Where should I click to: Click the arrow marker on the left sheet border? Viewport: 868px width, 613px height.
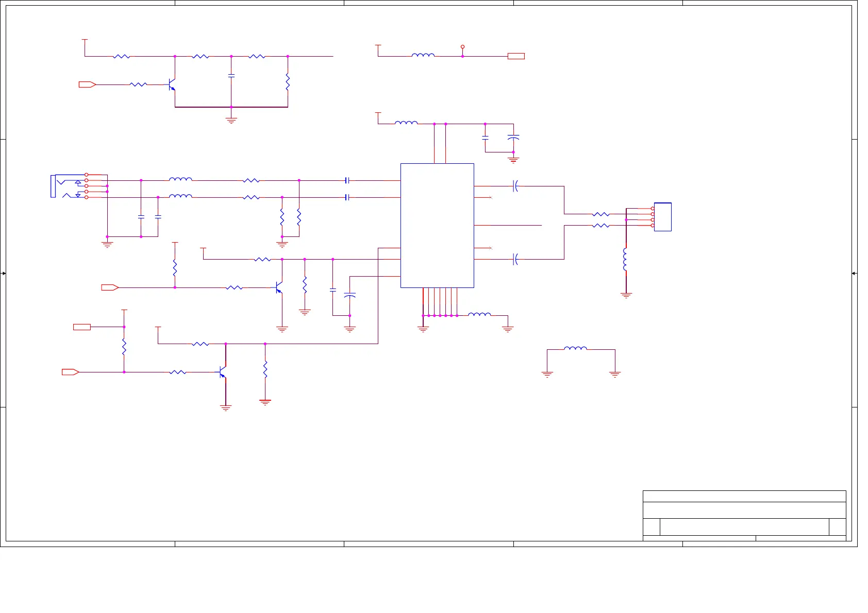click(x=4, y=274)
